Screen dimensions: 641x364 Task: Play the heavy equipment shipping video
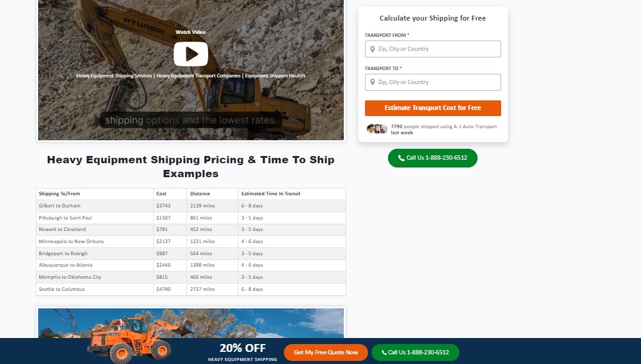pyautogui.click(x=191, y=54)
